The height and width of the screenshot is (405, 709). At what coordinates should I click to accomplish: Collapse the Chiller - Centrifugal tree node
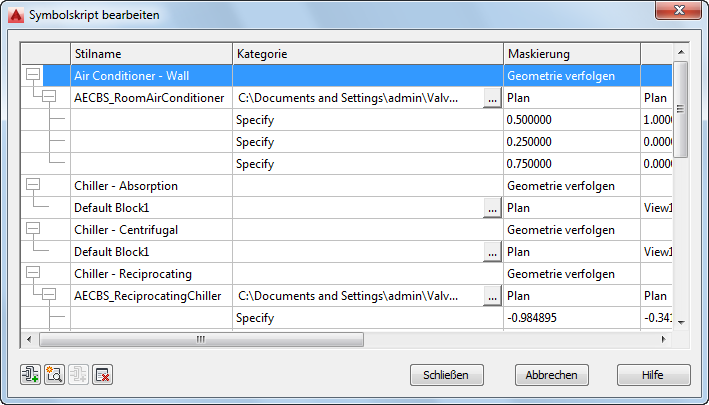point(33,229)
